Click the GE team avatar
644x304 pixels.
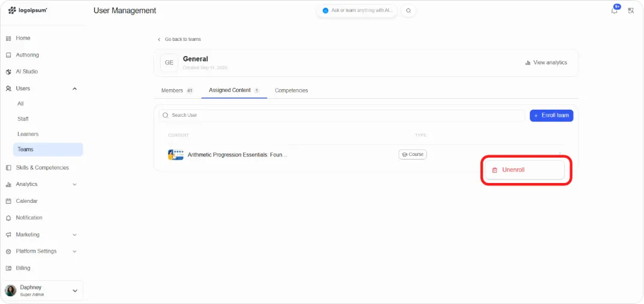point(169,63)
